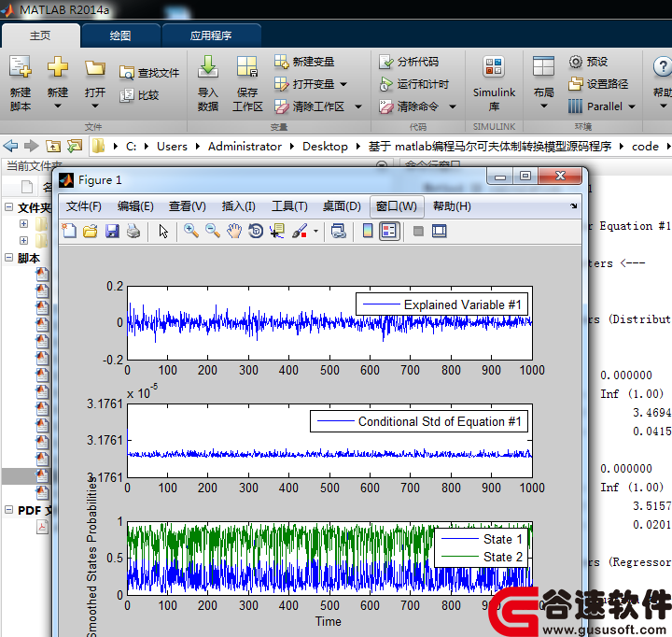Click the Open folder icon in ribbon

click(x=94, y=68)
